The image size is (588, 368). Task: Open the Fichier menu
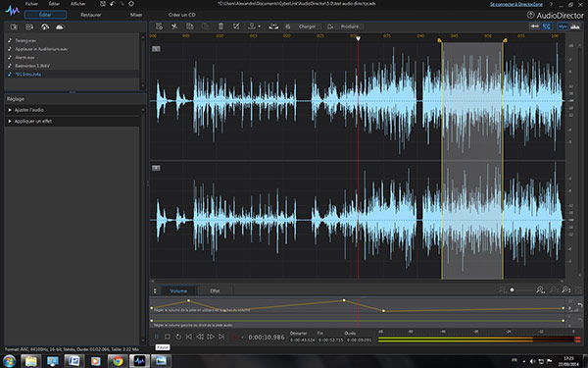coord(31,4)
